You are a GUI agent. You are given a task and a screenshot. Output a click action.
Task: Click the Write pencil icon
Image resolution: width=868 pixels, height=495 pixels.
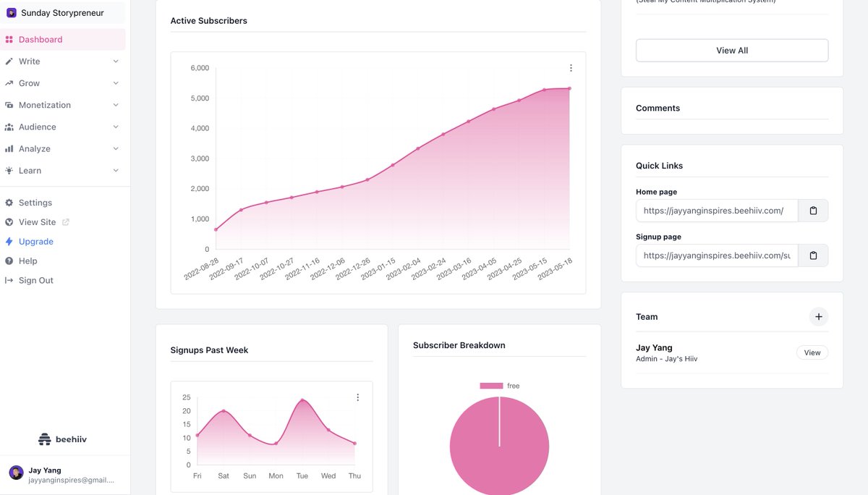(9, 62)
